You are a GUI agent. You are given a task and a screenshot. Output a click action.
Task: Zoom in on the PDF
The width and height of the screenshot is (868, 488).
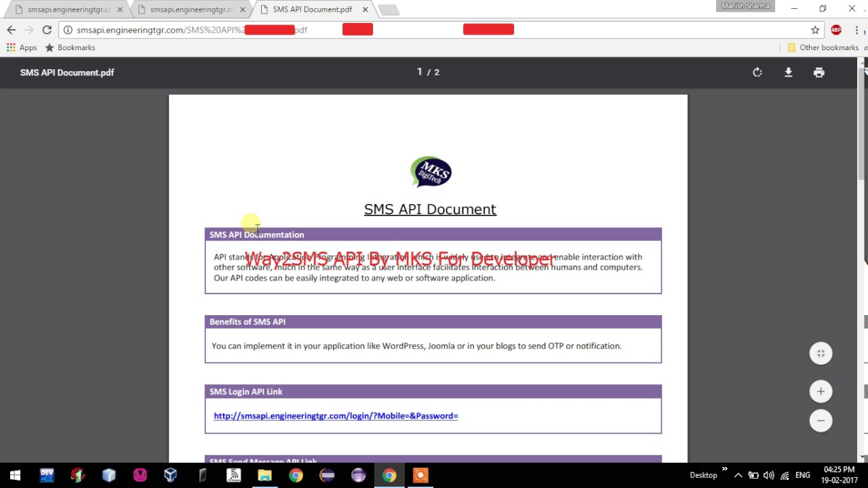coord(821,391)
